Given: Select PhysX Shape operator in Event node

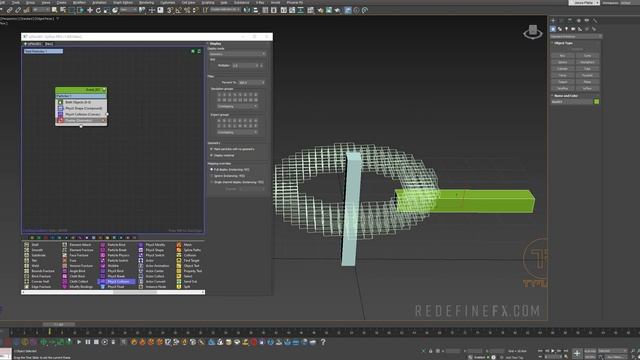Looking at the screenshot, I should click(81, 108).
